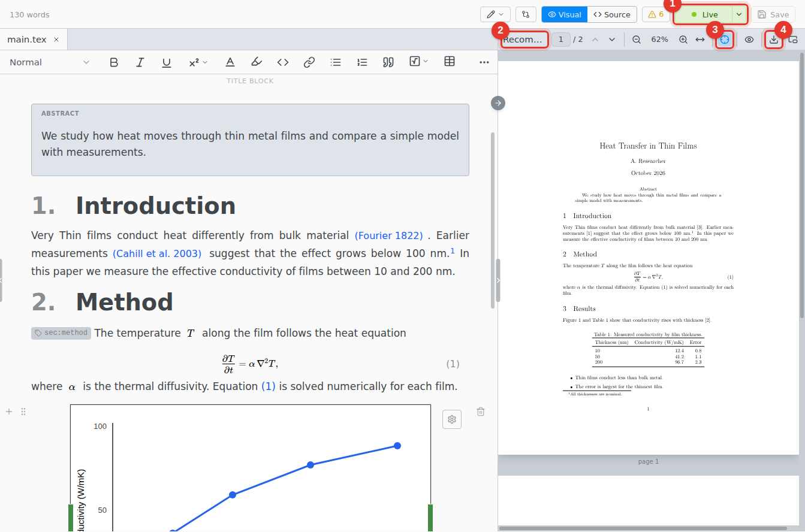Select the highlighter tool
Image resolution: width=805 pixels, height=532 pixels.
click(x=257, y=62)
